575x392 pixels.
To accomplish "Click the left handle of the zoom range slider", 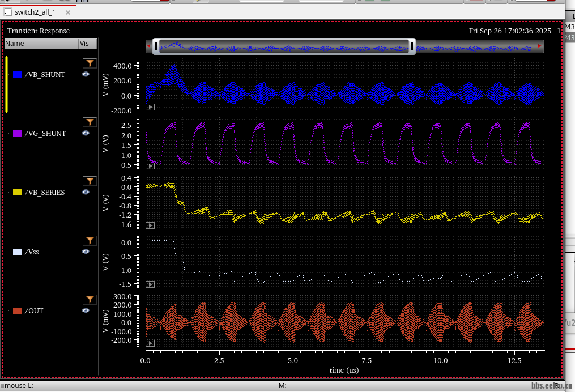I will (x=156, y=46).
